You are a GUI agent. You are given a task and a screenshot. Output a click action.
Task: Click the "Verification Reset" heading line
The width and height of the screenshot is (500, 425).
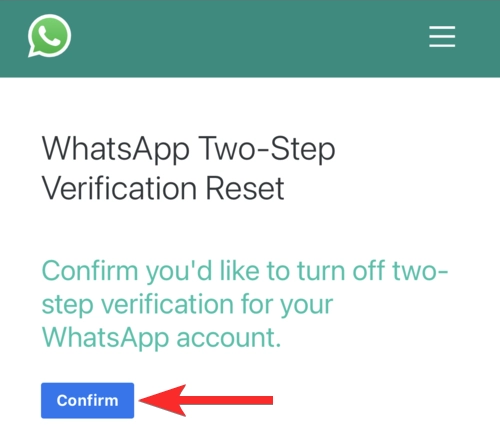[x=163, y=188]
